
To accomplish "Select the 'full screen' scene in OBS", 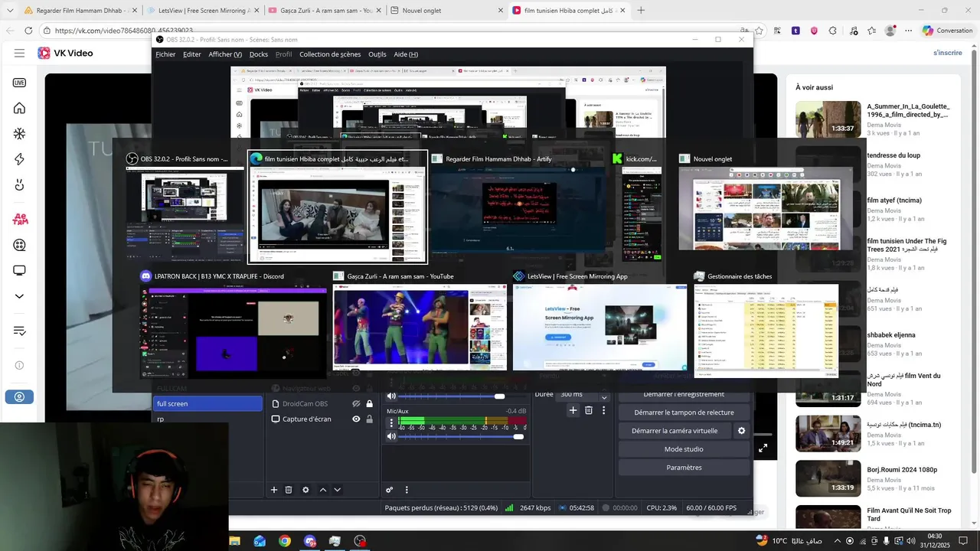I will 207,403.
